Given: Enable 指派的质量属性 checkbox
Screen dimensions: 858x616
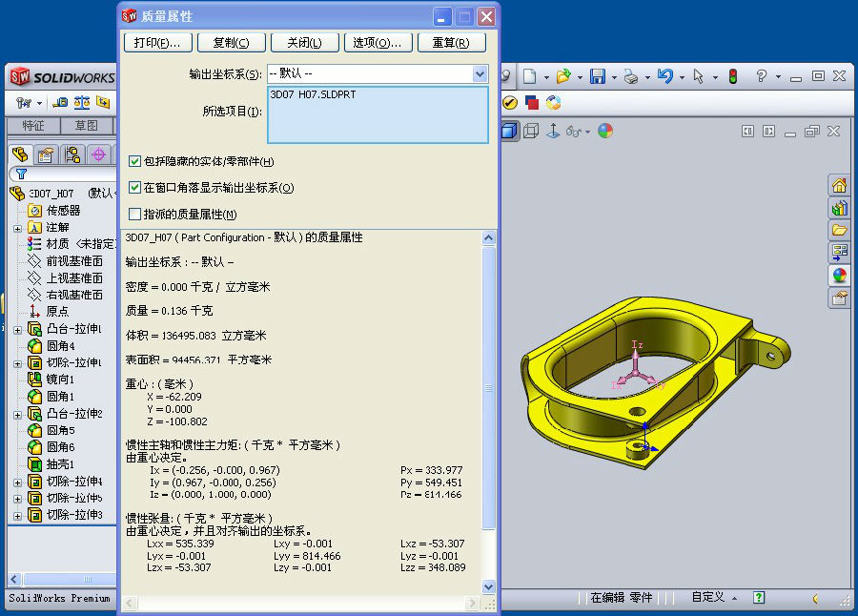Looking at the screenshot, I should [134, 215].
